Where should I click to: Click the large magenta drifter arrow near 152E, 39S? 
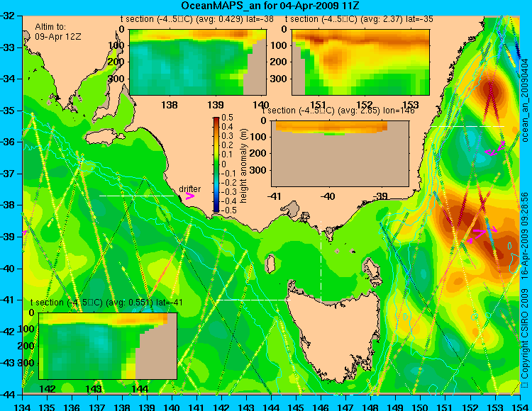click(x=480, y=232)
